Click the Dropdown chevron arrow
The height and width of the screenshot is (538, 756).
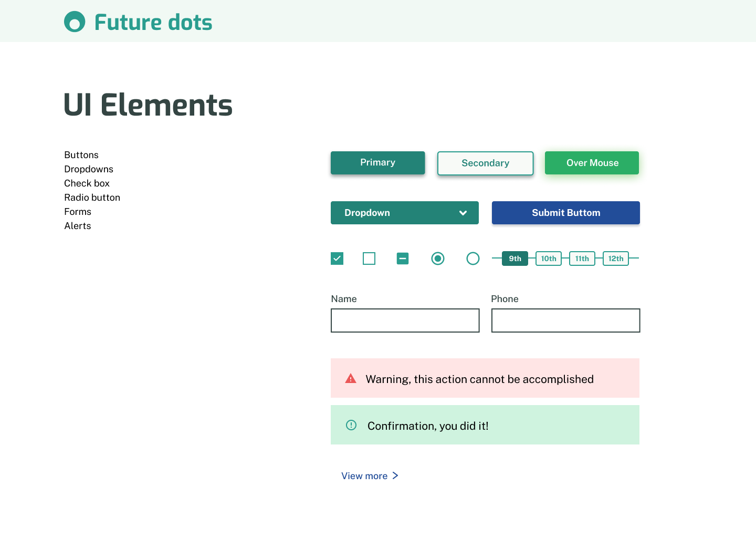coord(463,213)
